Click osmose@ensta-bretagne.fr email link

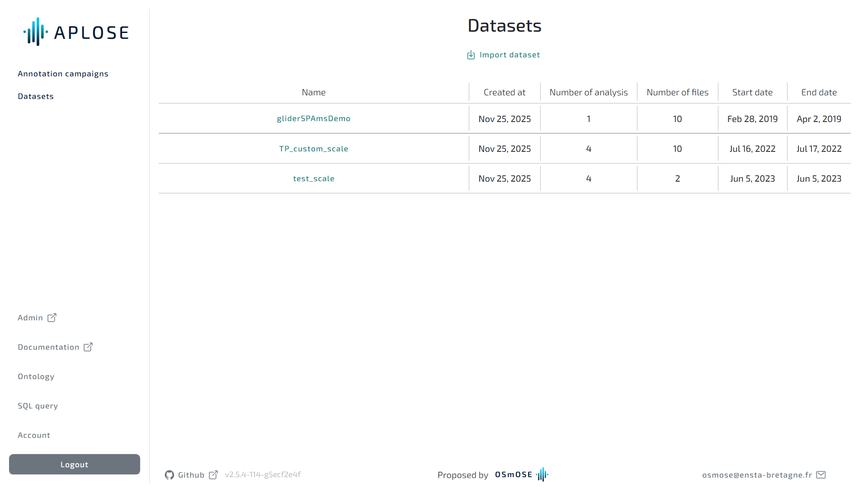point(757,475)
